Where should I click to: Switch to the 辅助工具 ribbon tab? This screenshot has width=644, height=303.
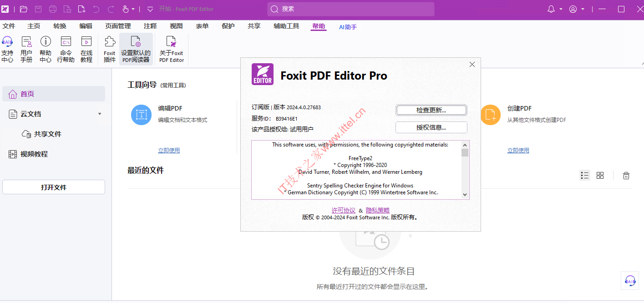tap(286, 26)
